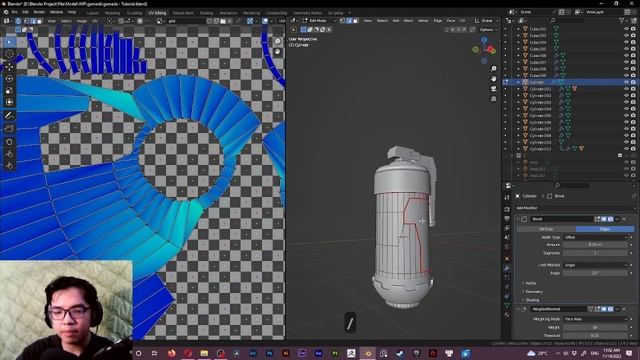This screenshot has height=360, width=640.
Task: Click the zoom magnifier in the 3D viewport
Action: [493, 69]
